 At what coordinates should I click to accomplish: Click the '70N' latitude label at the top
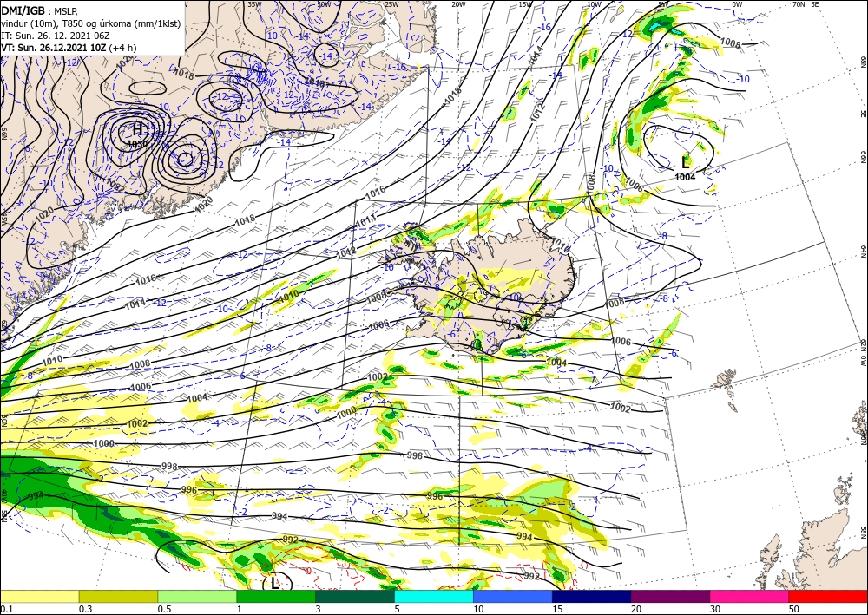click(x=799, y=4)
